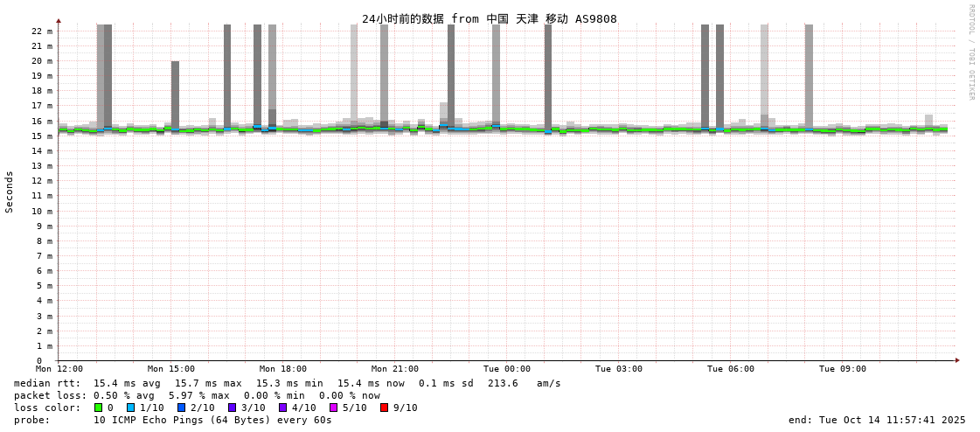Click the purple 4/10 loss swatch
Image resolution: width=980 pixels, height=432 pixels.
click(x=282, y=408)
